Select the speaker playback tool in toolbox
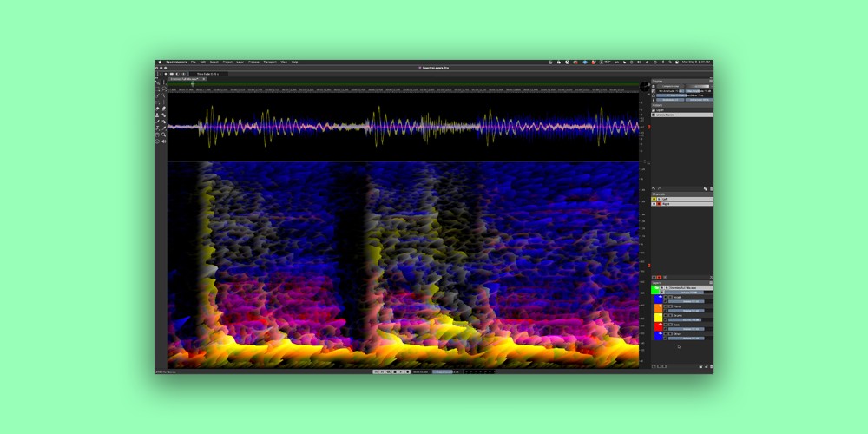This screenshot has width=868, height=434. tap(164, 141)
